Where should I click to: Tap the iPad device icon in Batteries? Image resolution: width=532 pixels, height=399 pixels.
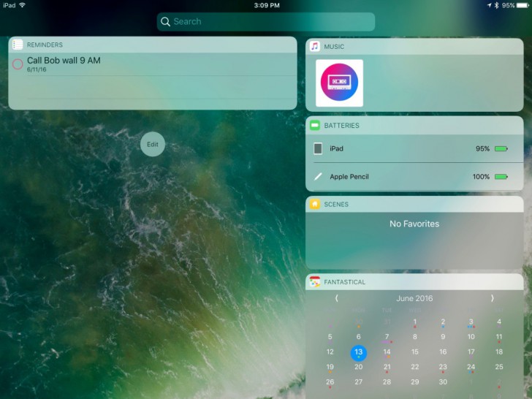point(318,148)
